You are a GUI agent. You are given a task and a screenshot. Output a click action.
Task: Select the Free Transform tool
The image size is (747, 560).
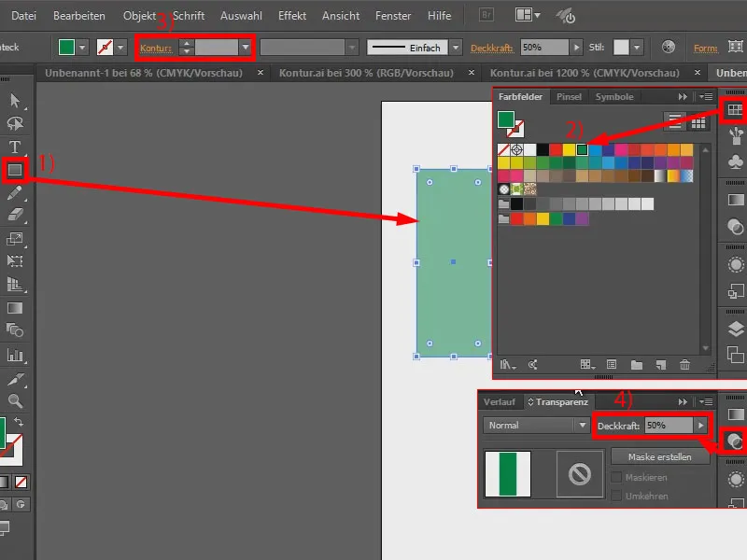15,260
